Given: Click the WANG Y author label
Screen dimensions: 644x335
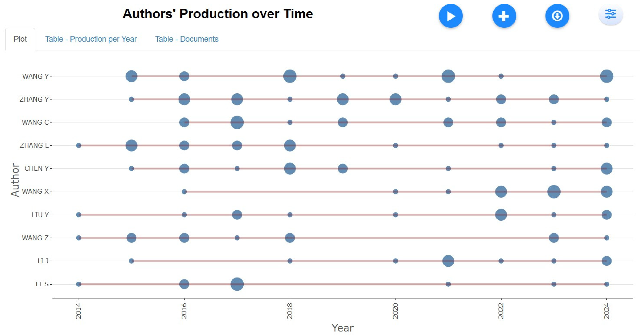Looking at the screenshot, I should (36, 76).
